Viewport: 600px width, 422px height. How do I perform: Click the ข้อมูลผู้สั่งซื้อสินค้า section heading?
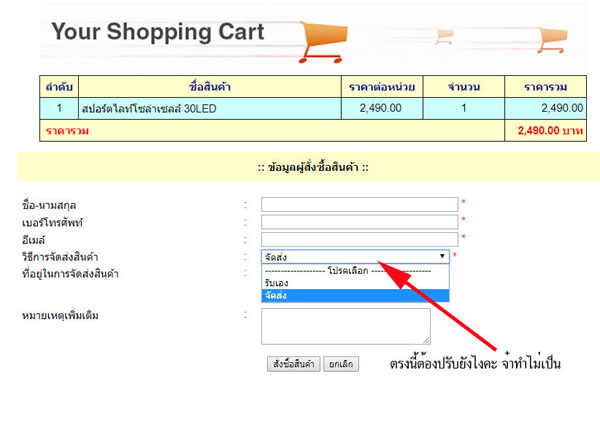[313, 167]
